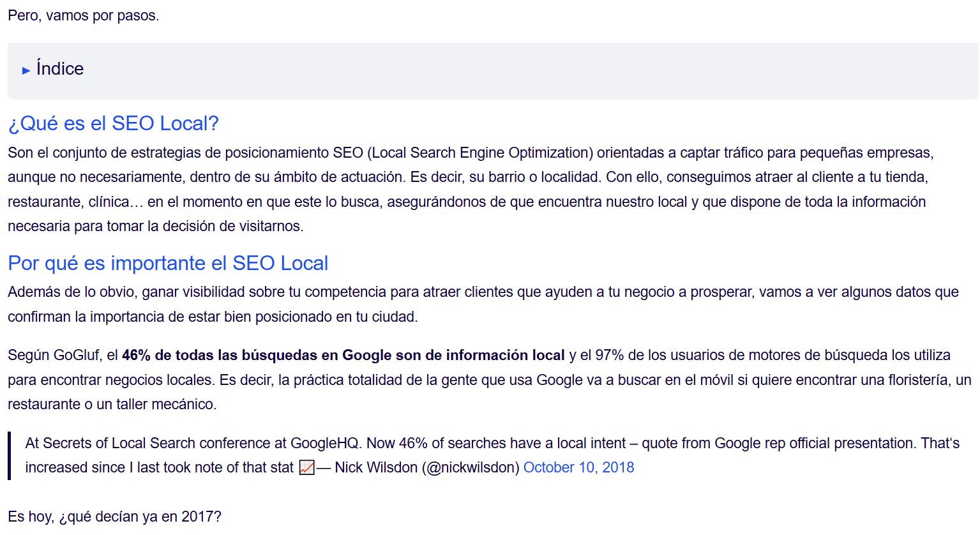The width and height of the screenshot is (980, 535).
Task: Click the word 'GoGluf' in the paragraph
Action: click(77, 355)
